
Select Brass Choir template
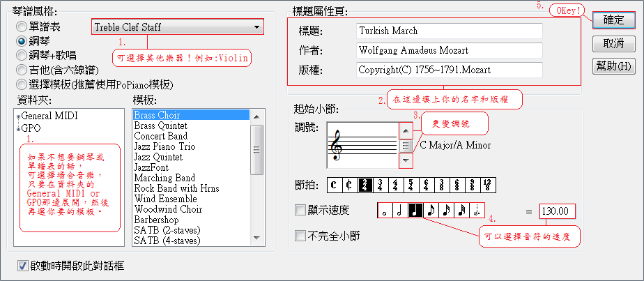click(x=191, y=115)
